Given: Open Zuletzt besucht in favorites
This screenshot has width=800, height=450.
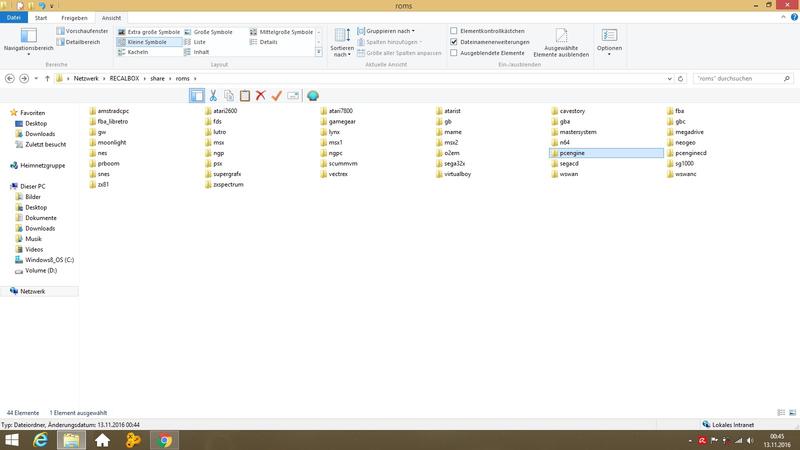Looking at the screenshot, I should coord(45,144).
